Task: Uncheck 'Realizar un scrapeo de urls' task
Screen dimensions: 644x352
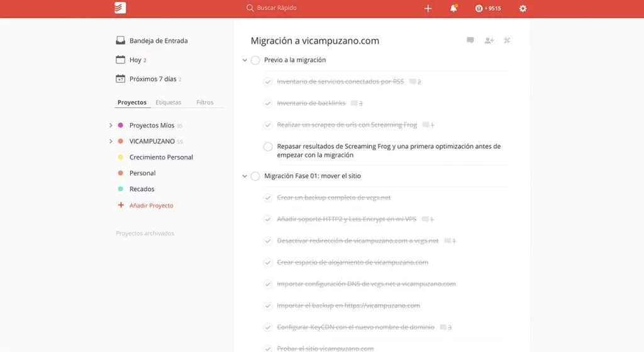Action: click(268, 124)
